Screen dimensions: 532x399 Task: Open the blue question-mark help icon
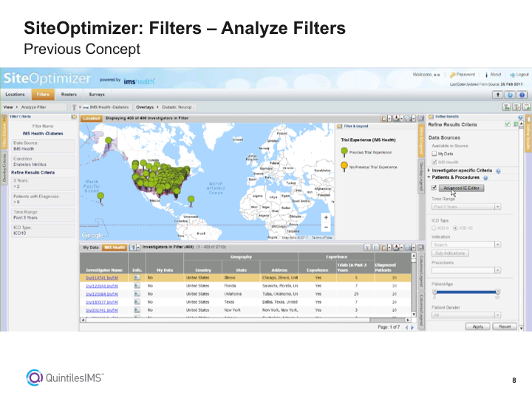click(x=522, y=95)
